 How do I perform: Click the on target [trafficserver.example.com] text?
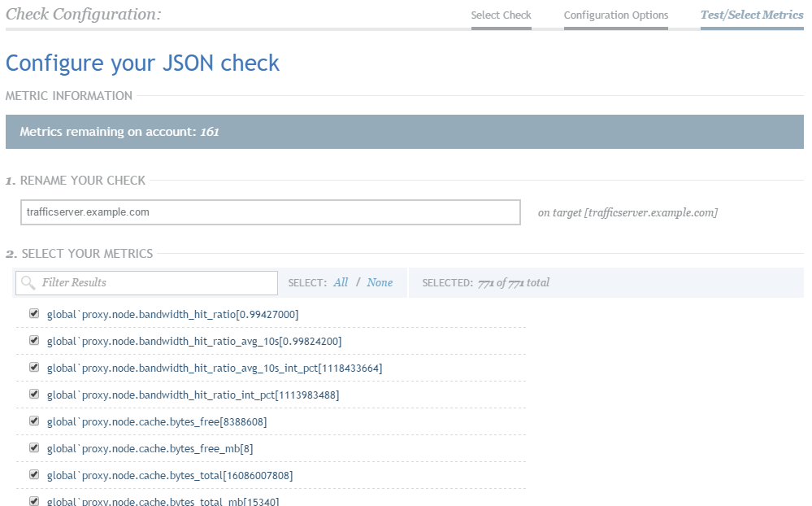(627, 212)
